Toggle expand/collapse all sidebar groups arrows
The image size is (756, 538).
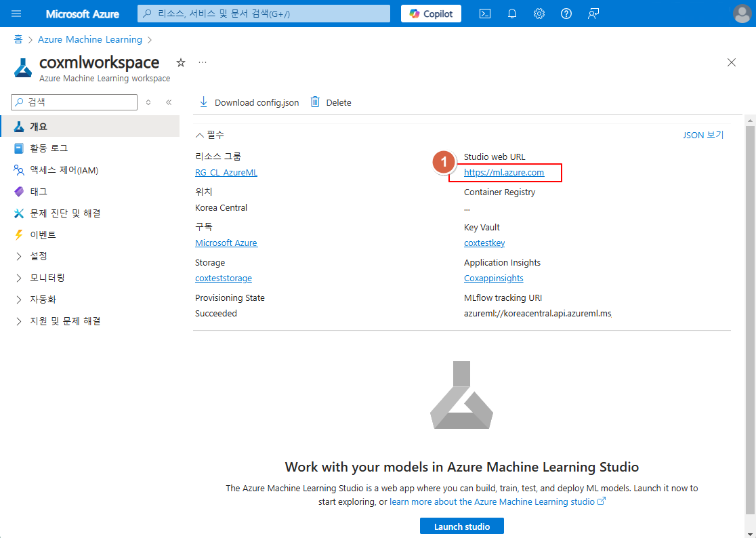pyautogui.click(x=148, y=102)
